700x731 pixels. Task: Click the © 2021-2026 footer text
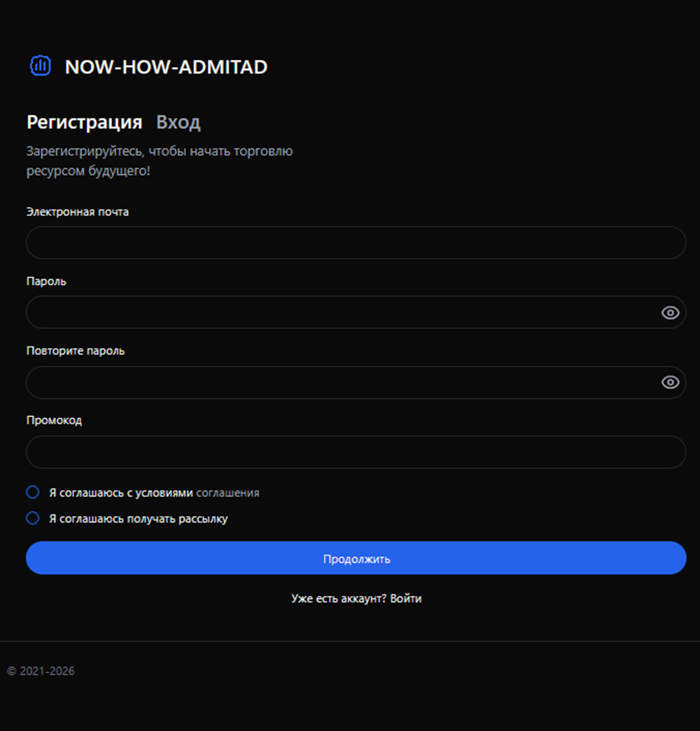click(41, 671)
